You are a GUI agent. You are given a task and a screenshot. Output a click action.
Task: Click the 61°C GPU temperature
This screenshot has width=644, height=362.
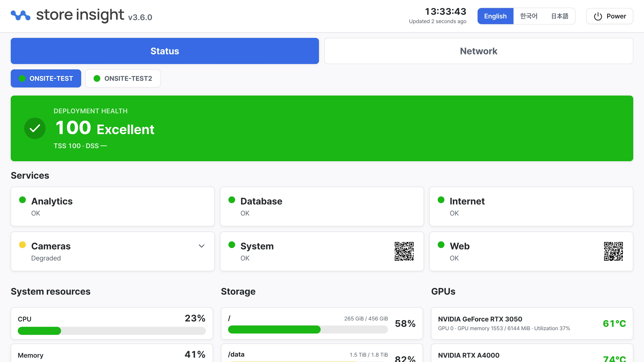(x=614, y=323)
